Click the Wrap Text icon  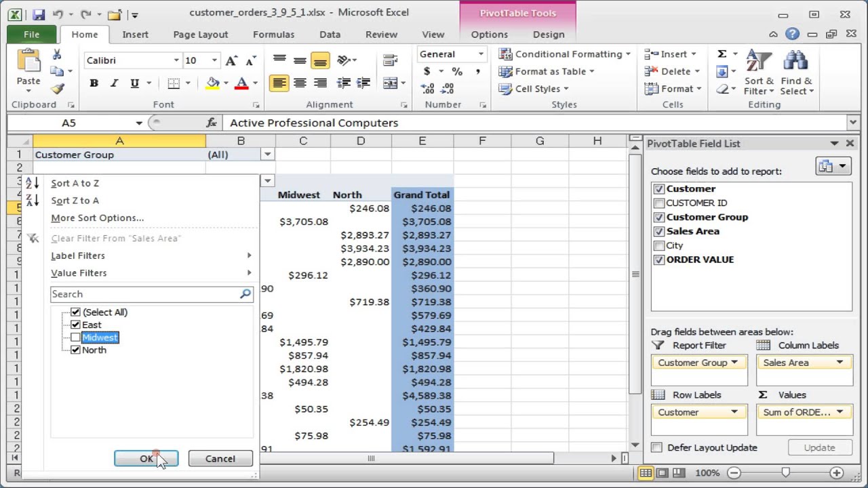pos(390,60)
